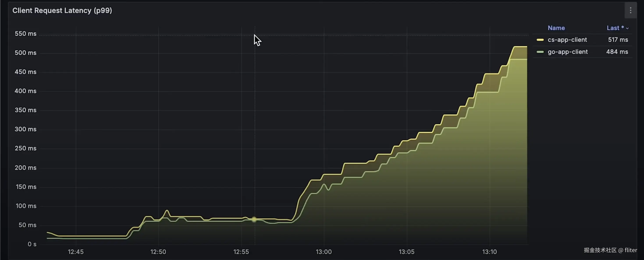Click the 13:00 time axis label
644x260 pixels.
pyautogui.click(x=324, y=252)
